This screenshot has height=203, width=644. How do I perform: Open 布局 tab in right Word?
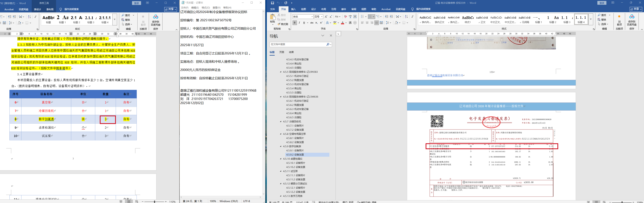[x=323, y=9]
